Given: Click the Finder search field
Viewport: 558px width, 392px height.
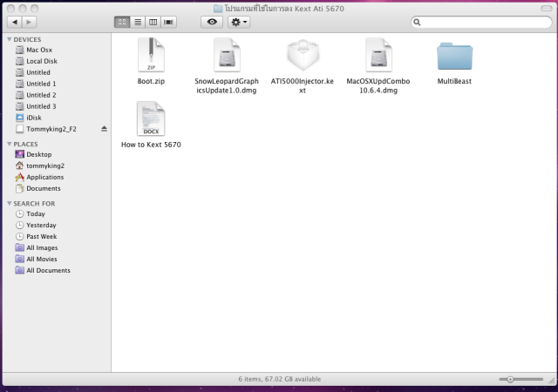Looking at the screenshot, I should 481,21.
